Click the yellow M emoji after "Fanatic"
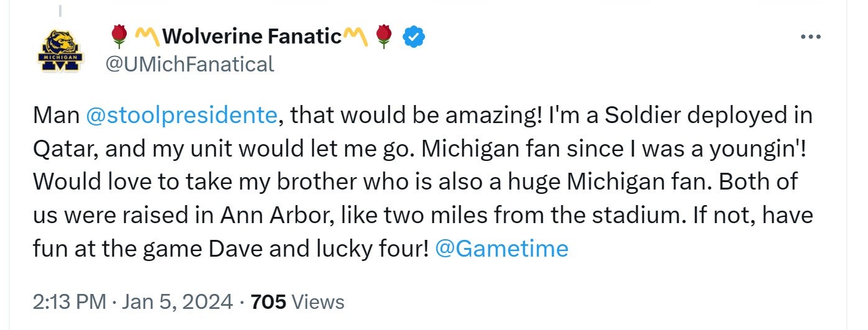The width and height of the screenshot is (868, 330). point(356,37)
